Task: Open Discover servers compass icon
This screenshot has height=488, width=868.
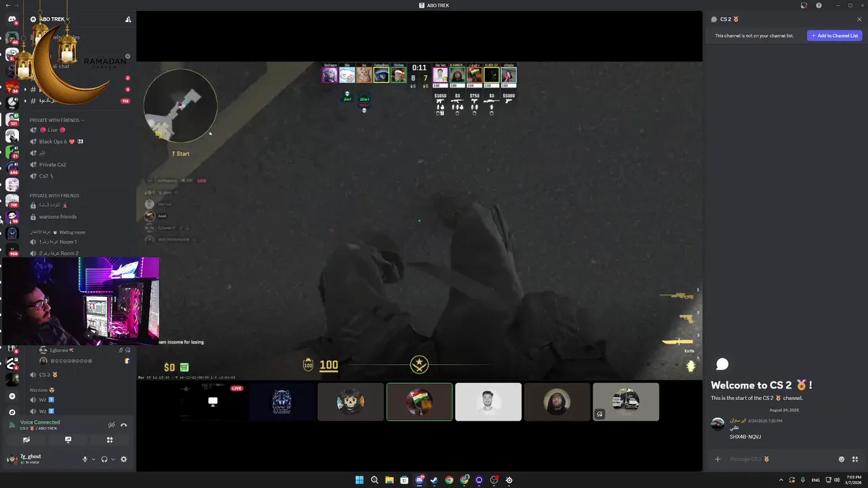Action: click(12, 412)
